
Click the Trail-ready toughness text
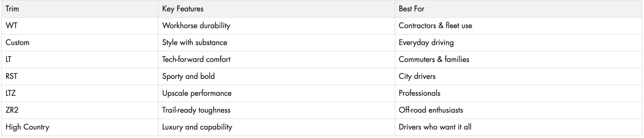[x=196, y=110]
